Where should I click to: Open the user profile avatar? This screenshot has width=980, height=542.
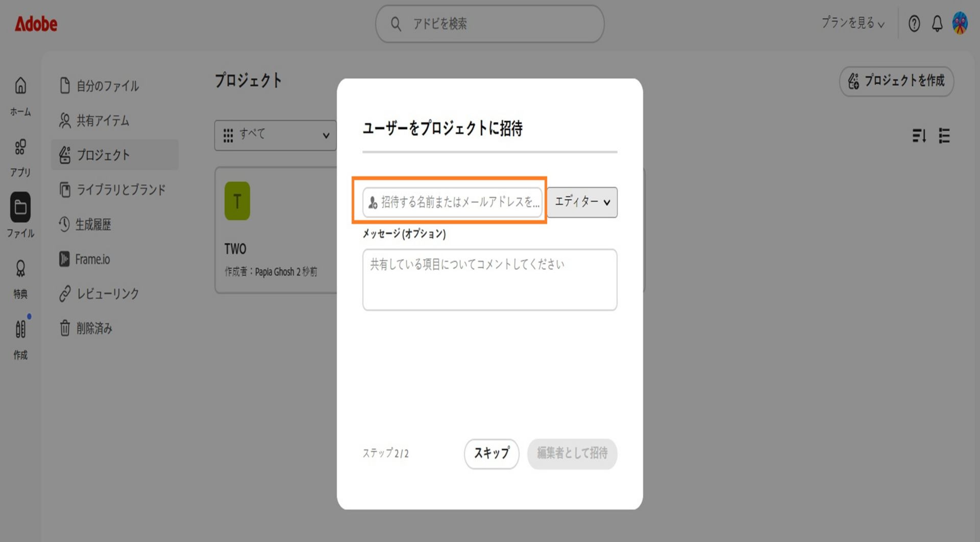click(x=960, y=23)
